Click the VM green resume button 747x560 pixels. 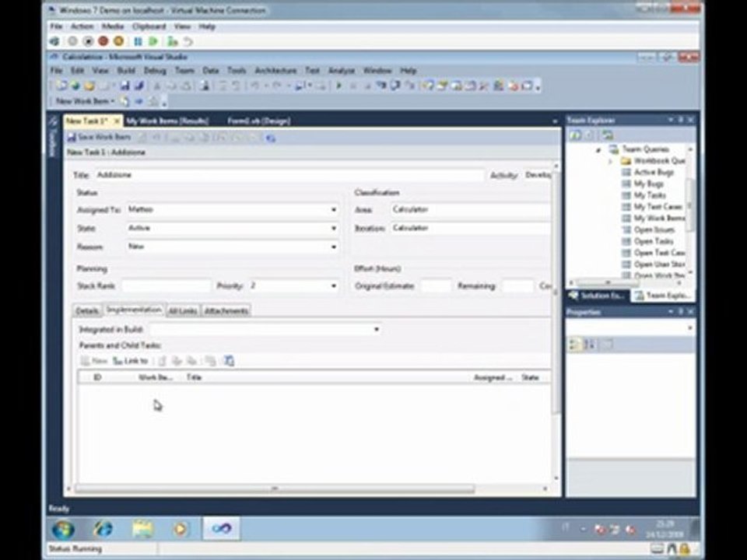(x=153, y=42)
